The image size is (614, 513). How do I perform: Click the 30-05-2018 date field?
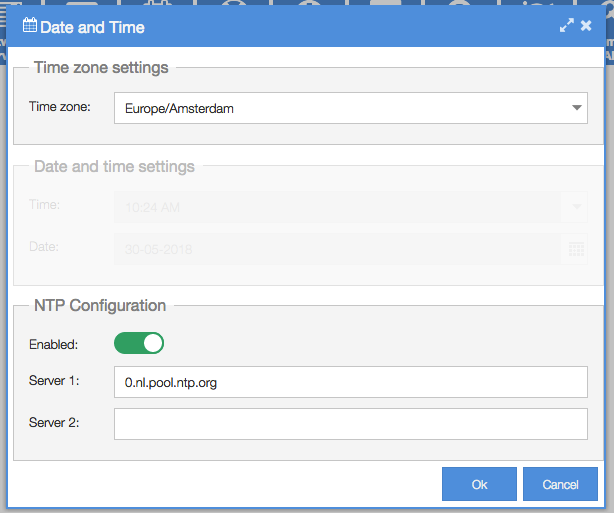coord(337,249)
